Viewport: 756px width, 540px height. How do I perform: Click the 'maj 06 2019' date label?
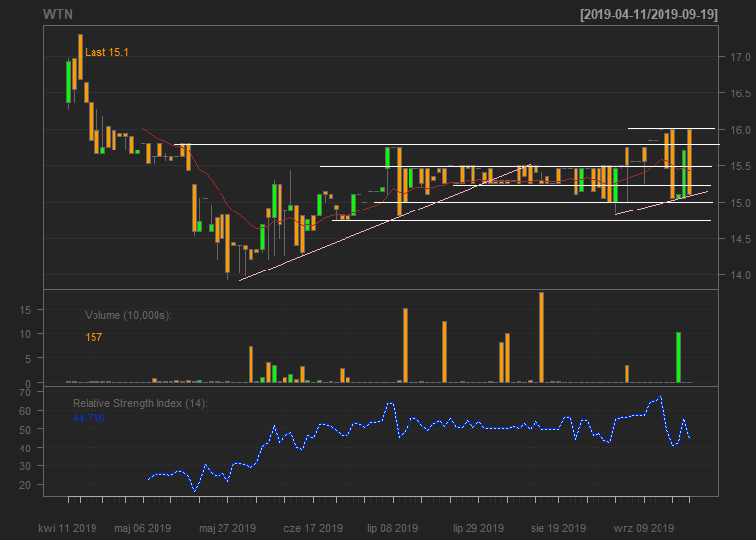point(143,528)
